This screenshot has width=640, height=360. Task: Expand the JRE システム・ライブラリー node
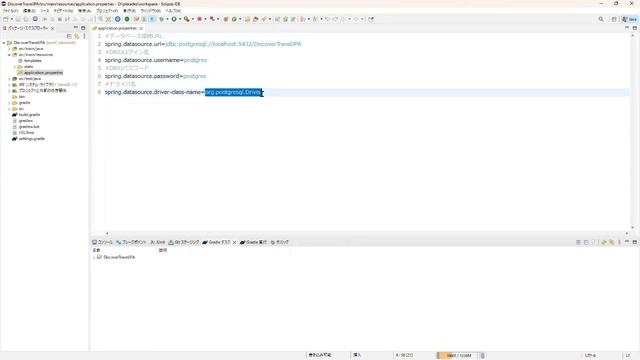click(9, 84)
